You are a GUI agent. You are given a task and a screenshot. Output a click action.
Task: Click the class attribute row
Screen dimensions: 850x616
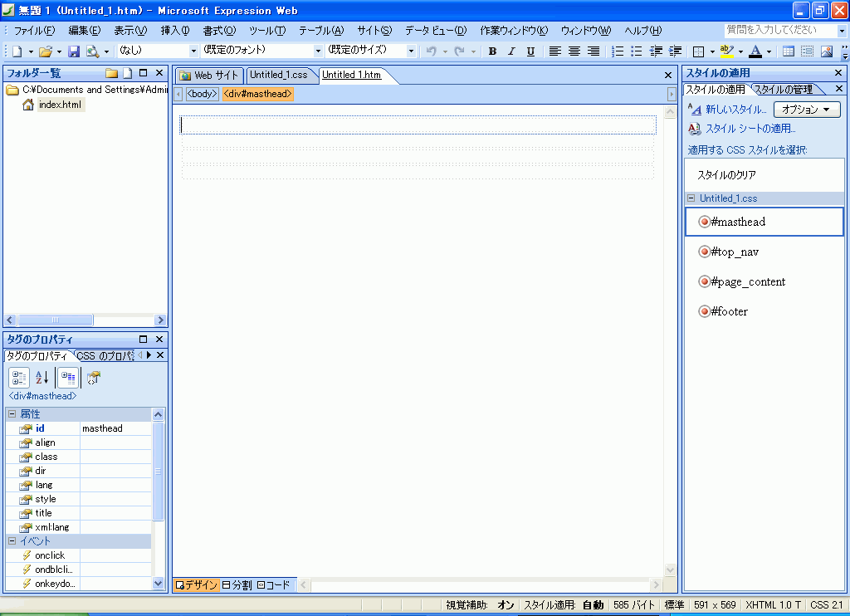click(x=79, y=457)
